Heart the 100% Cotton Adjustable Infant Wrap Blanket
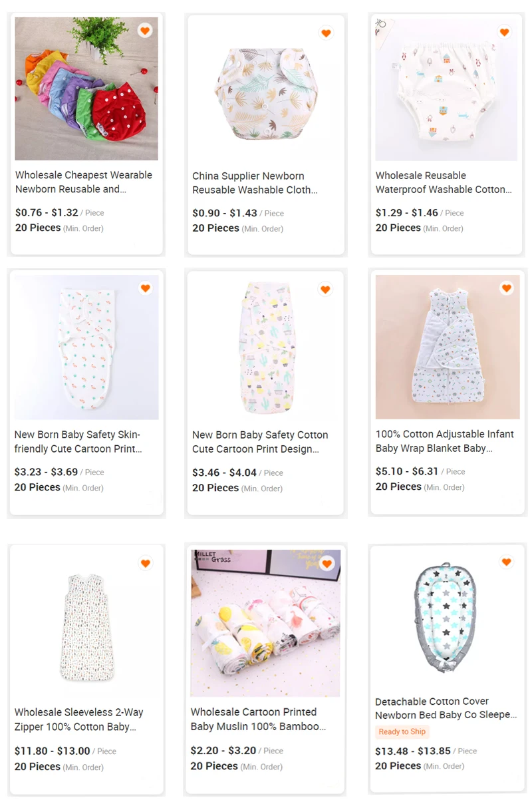 [x=506, y=288]
